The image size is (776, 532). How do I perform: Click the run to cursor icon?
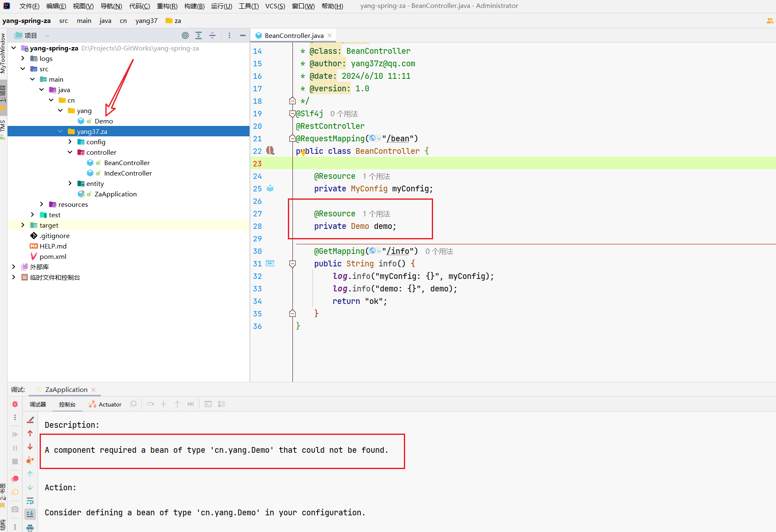click(x=191, y=404)
